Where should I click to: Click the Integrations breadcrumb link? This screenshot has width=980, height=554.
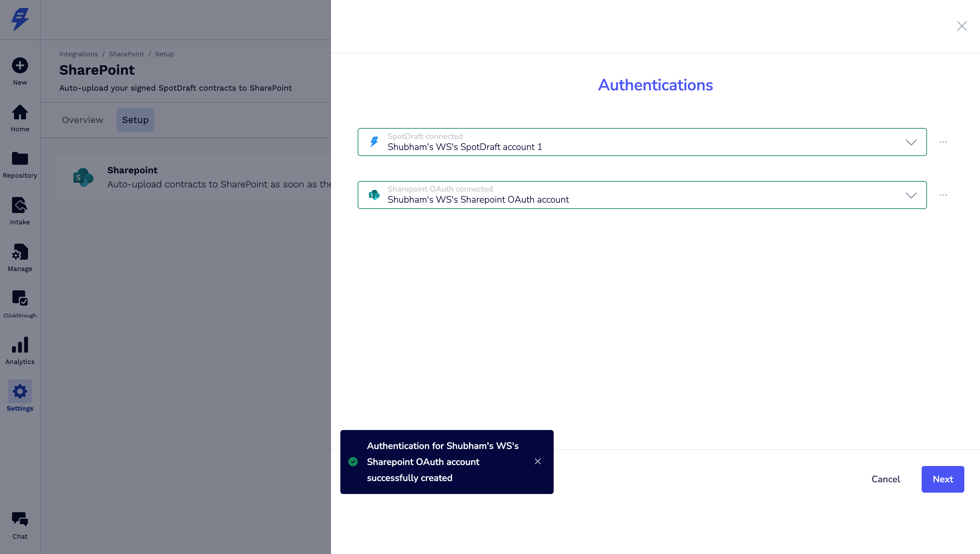point(78,54)
